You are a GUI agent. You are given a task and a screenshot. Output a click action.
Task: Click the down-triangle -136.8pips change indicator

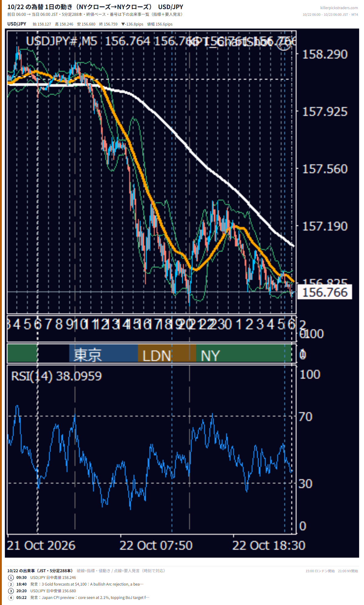[x=132, y=24]
